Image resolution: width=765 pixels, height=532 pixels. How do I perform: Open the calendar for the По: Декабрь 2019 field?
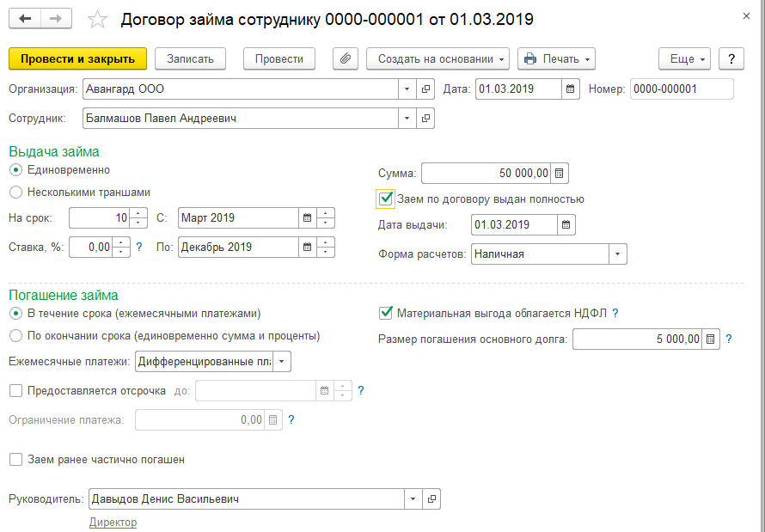pos(308,248)
